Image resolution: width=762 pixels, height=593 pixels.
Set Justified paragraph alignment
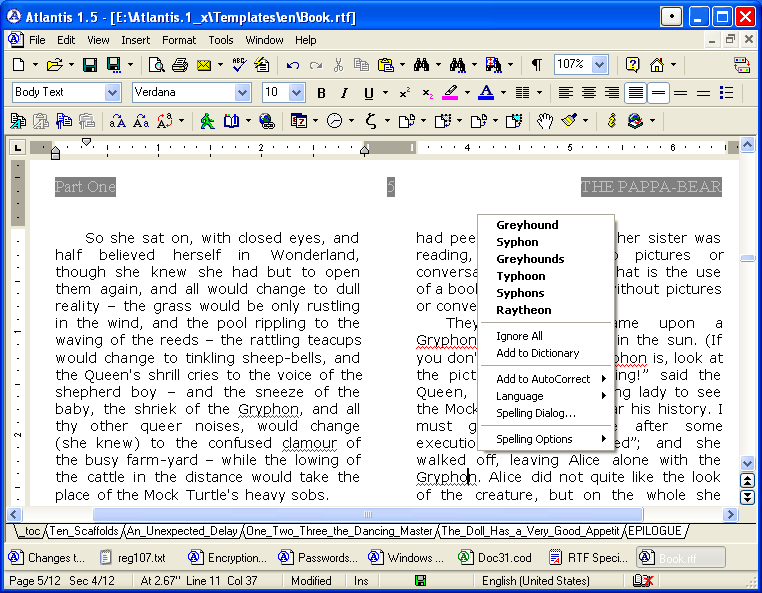click(636, 92)
